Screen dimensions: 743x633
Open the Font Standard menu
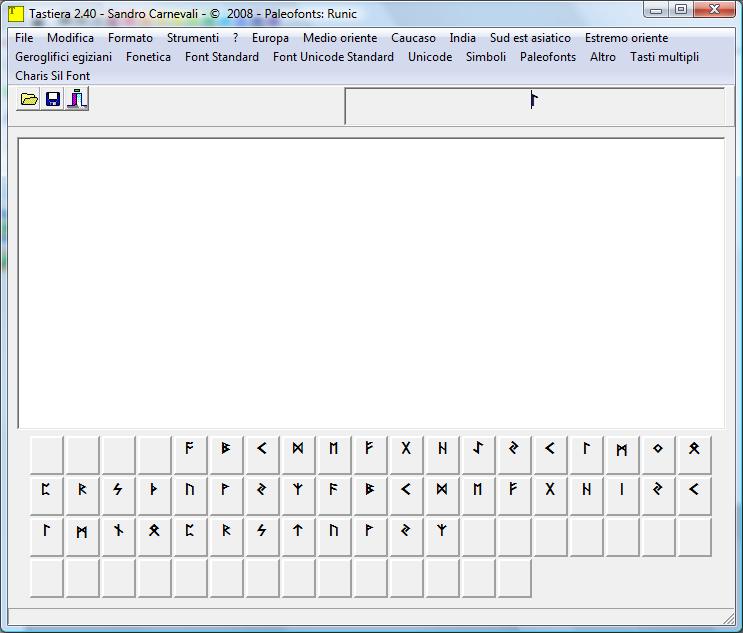[x=222, y=57]
